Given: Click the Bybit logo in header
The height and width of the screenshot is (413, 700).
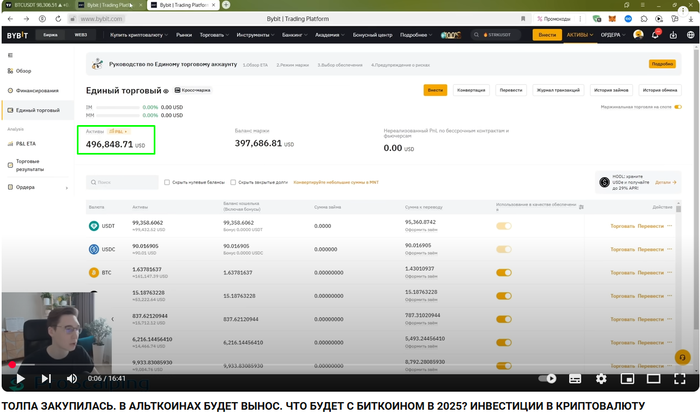Looking at the screenshot, I should coord(17,35).
